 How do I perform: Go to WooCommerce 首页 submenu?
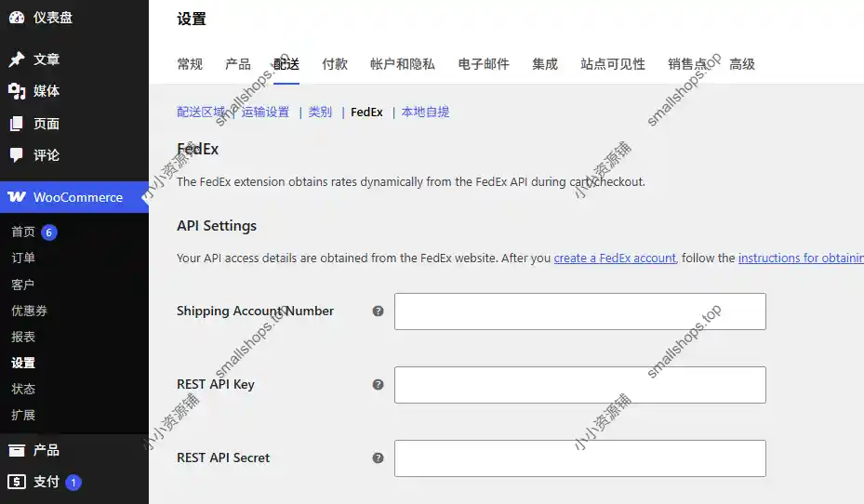[23, 232]
